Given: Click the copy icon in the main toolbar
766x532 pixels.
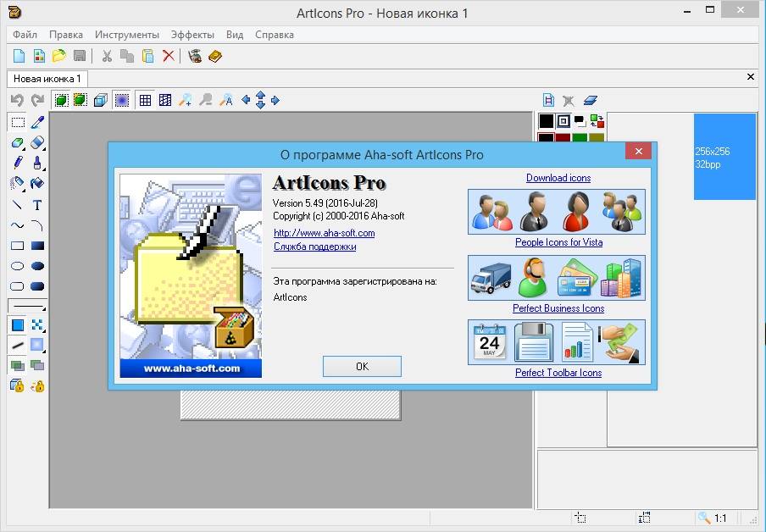Looking at the screenshot, I should pyautogui.click(x=127, y=56).
